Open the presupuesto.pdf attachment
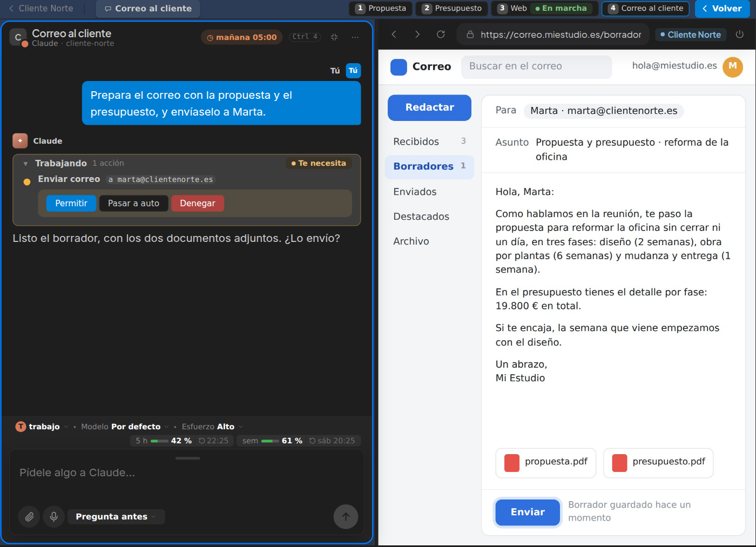This screenshot has width=756, height=547. (x=658, y=463)
